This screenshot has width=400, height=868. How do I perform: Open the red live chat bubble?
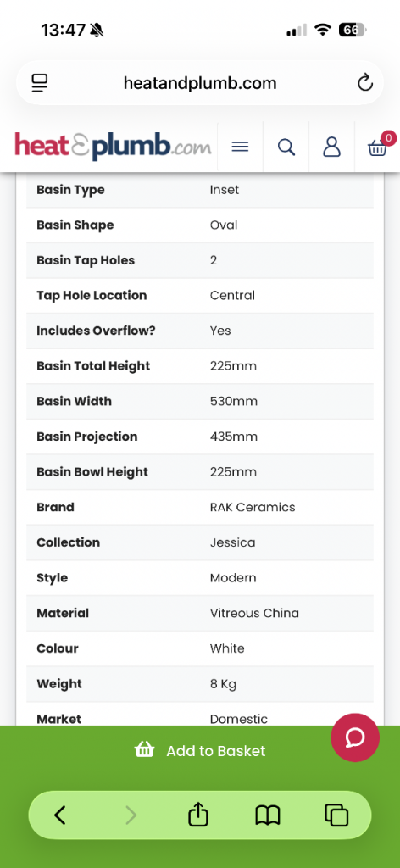pyautogui.click(x=355, y=737)
